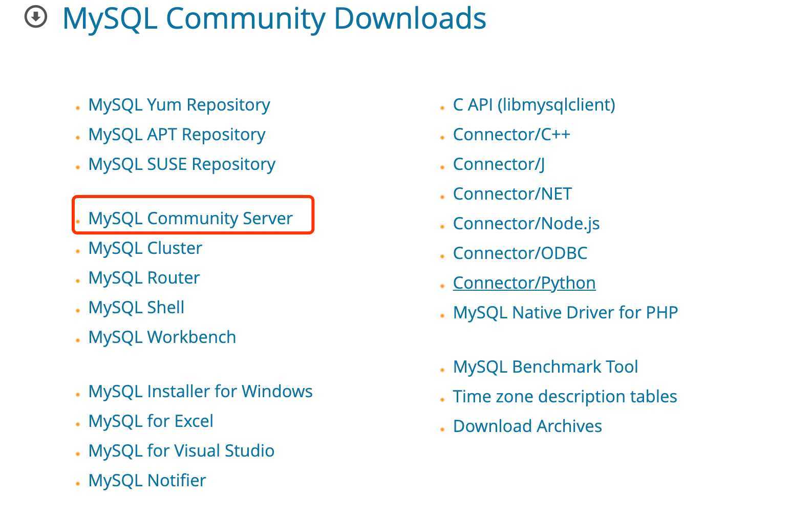Open MySQL Installer for Windows

coord(200,391)
